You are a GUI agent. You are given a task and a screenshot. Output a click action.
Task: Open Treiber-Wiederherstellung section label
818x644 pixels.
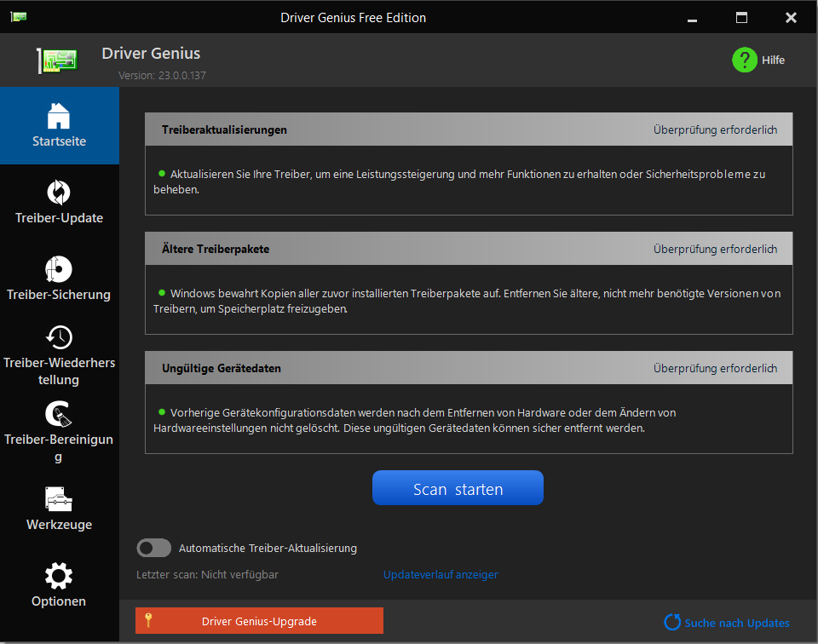[59, 371]
